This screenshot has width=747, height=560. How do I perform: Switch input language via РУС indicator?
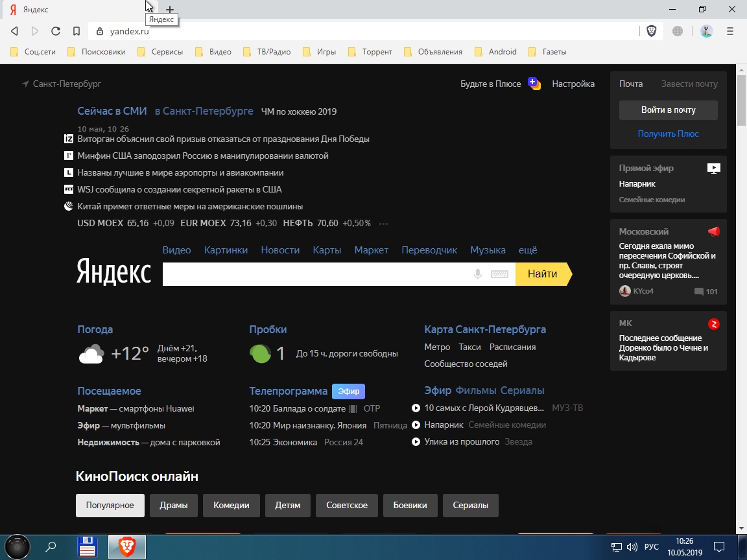(x=651, y=546)
